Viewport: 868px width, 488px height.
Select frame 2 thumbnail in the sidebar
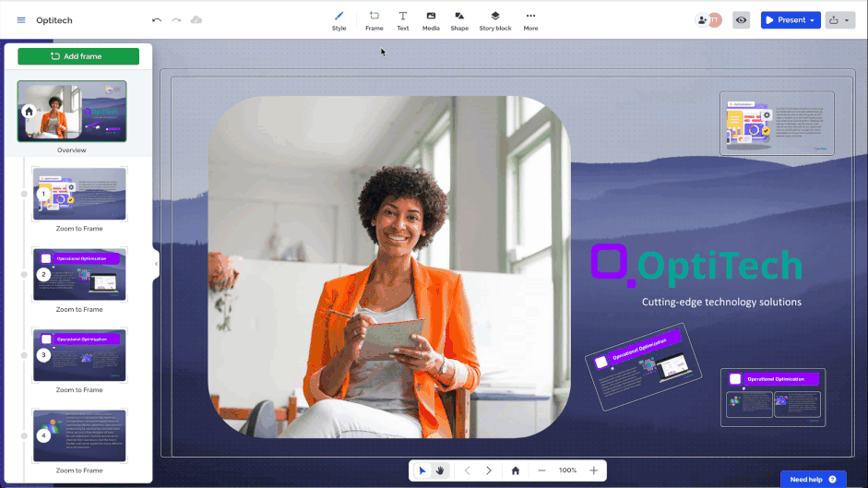[79, 275]
